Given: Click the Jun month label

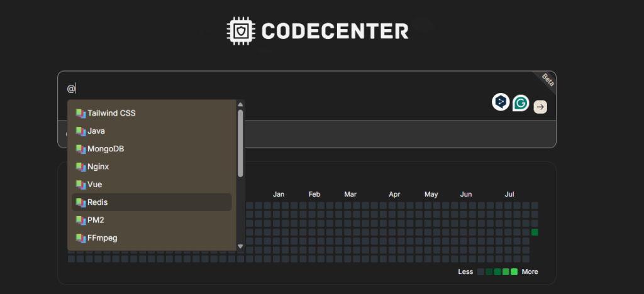Looking at the screenshot, I should pyautogui.click(x=466, y=194).
